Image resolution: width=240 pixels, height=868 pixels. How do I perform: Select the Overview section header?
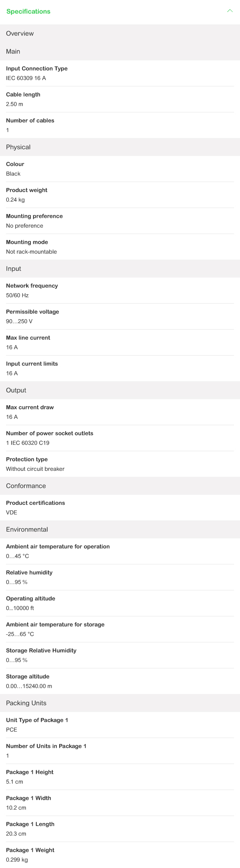click(x=20, y=33)
